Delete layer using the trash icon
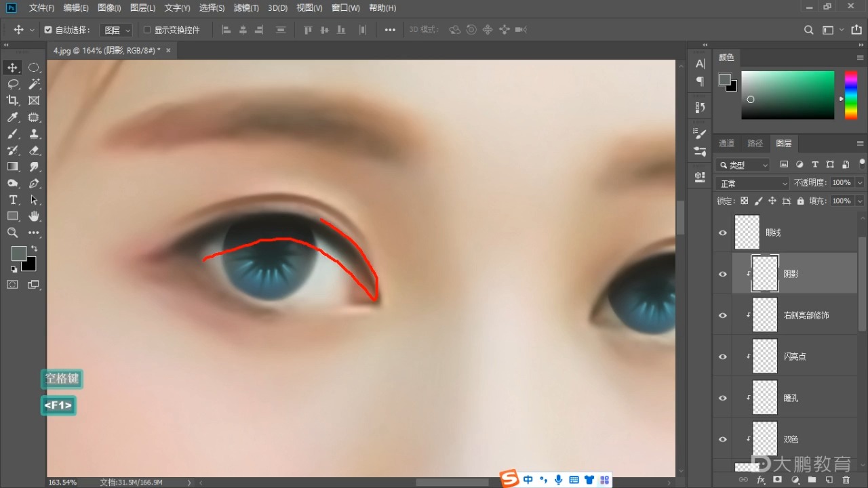The image size is (868, 488). (846, 480)
